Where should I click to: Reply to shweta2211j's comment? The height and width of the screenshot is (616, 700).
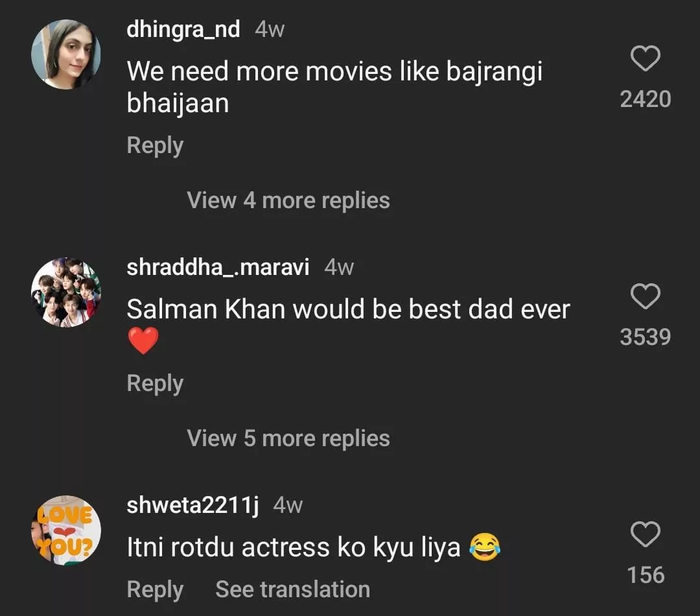[155, 589]
